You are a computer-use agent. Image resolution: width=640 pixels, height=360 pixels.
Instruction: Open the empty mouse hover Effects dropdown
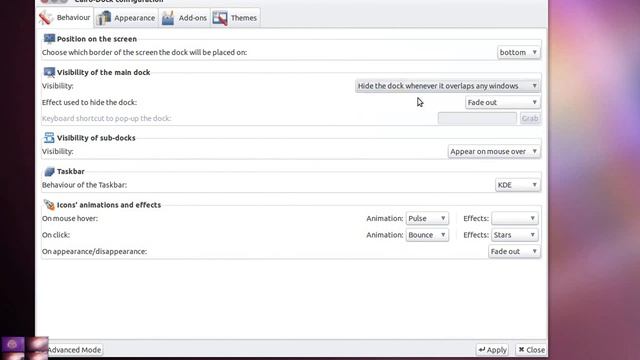[514, 218]
